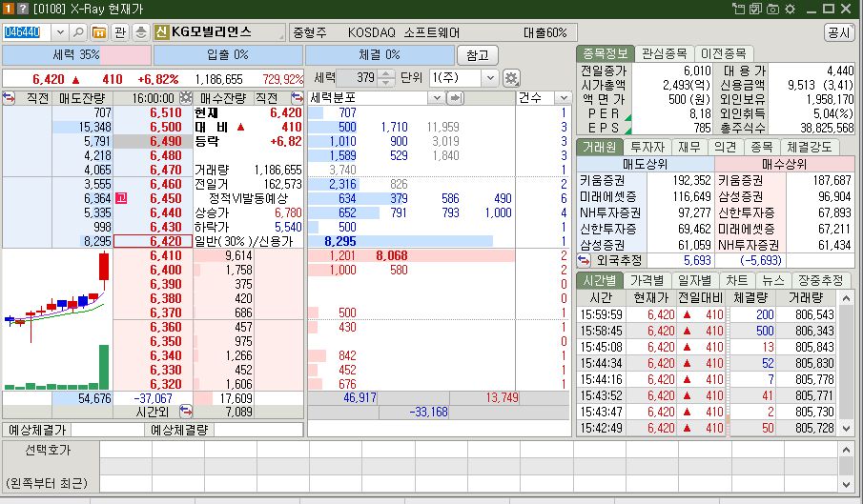Click the swap icon beside 시간외
The height and width of the screenshot is (504, 863).
point(186,412)
